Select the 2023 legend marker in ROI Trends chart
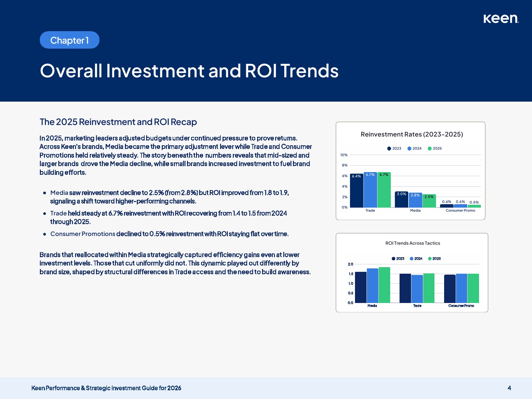The image size is (532, 399). pyautogui.click(x=393, y=259)
